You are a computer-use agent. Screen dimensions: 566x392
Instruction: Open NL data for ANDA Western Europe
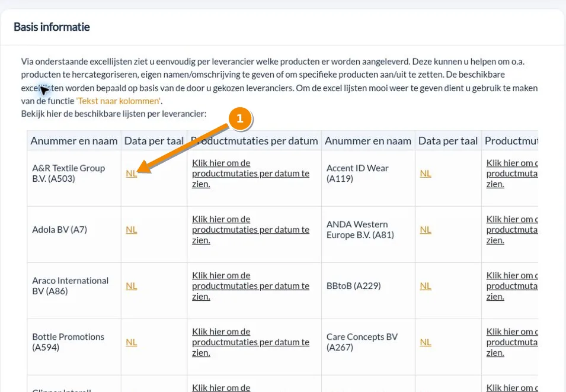tap(426, 230)
